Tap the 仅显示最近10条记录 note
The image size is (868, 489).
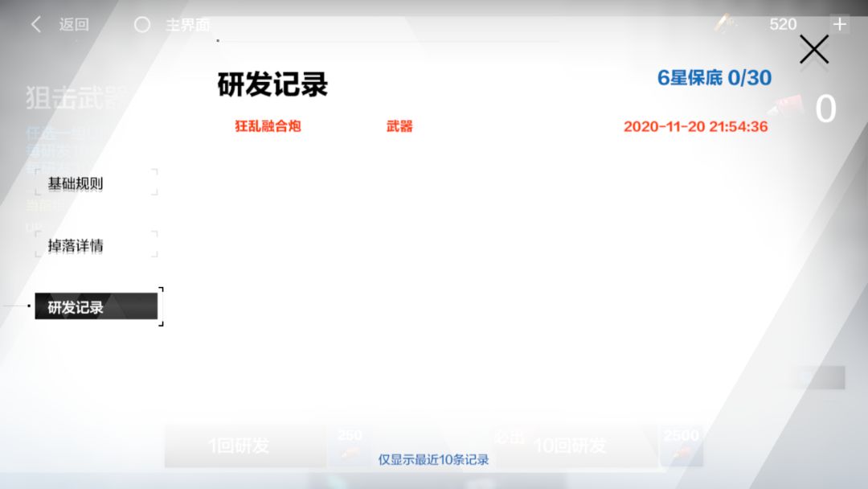click(433, 460)
